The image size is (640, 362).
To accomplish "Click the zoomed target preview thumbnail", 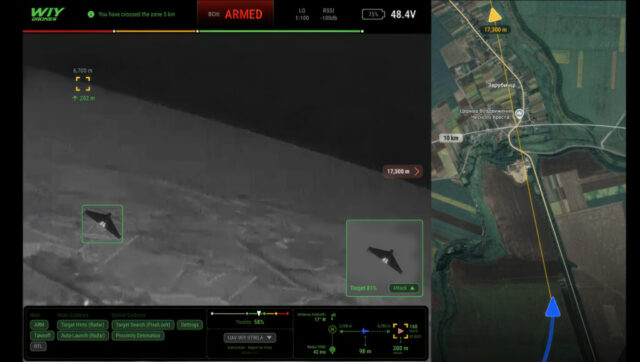I will click(384, 258).
